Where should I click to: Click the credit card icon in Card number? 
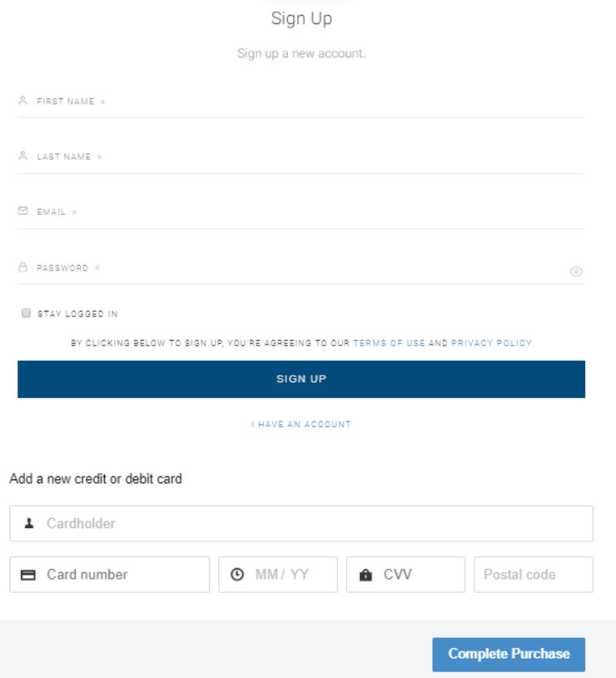point(28,575)
